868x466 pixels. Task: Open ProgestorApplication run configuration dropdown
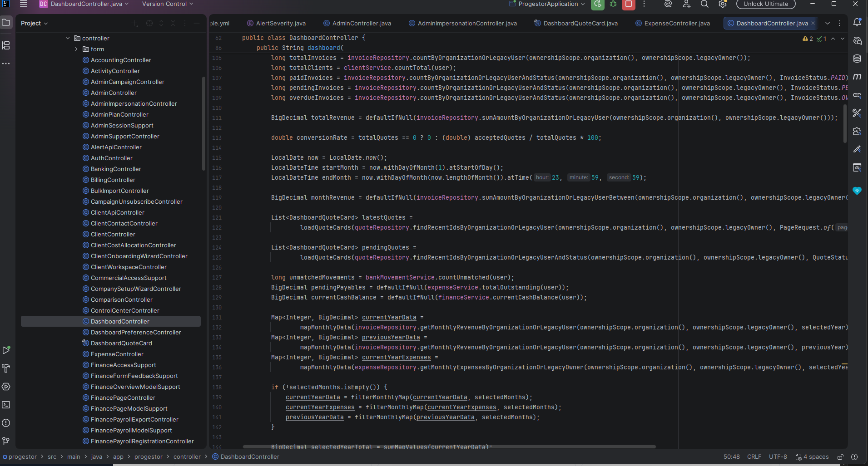click(x=547, y=4)
